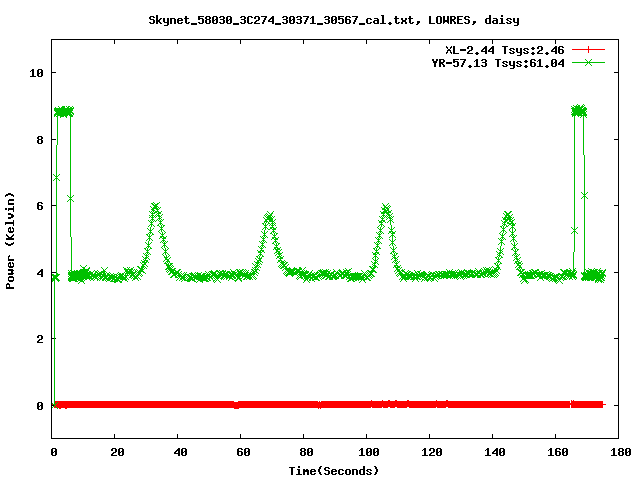The image size is (640, 480).
Task: Click the green peak near 145 seconds
Action: pyautogui.click(x=508, y=216)
